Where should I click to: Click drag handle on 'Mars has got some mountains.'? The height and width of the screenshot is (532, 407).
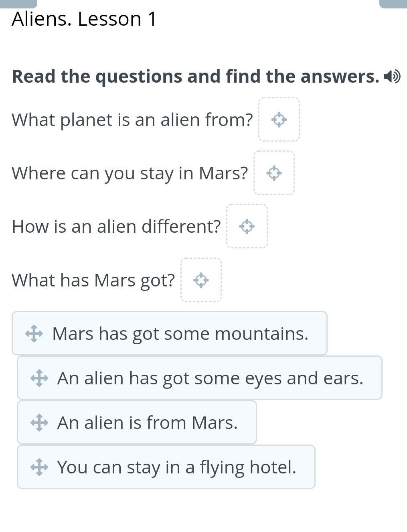pos(34,333)
